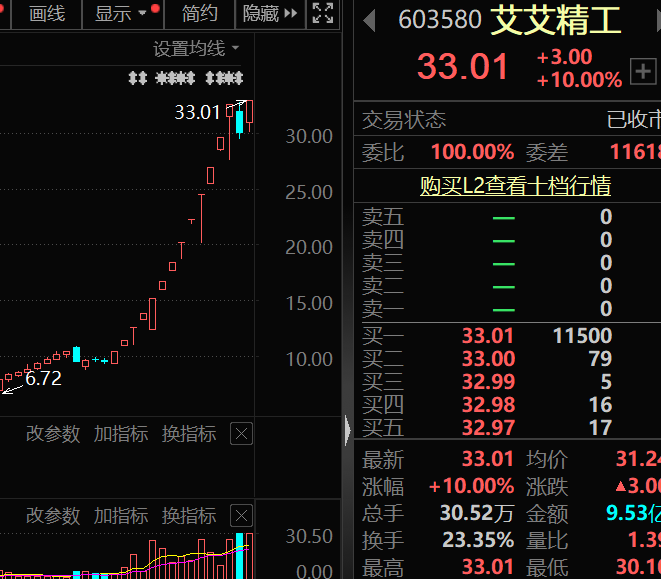
Task: Click 改参数 in the lower volume bar
Action: (x=52, y=516)
